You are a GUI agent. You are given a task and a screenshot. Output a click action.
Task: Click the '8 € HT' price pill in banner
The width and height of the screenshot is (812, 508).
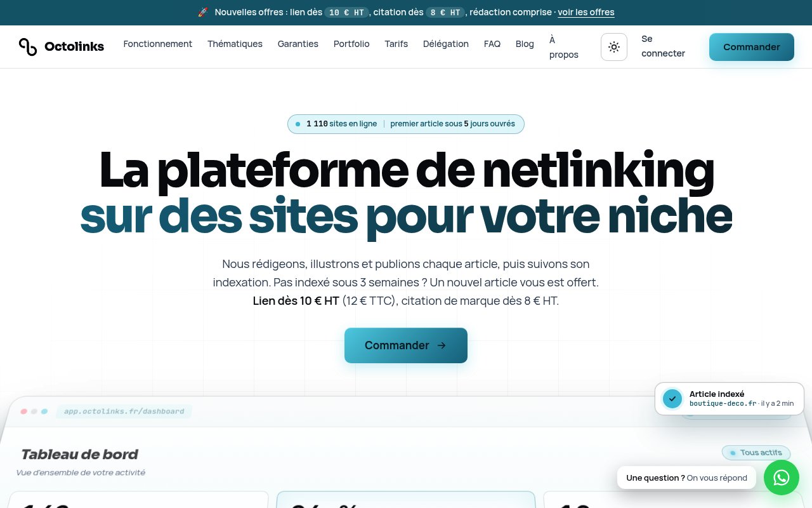tap(445, 13)
